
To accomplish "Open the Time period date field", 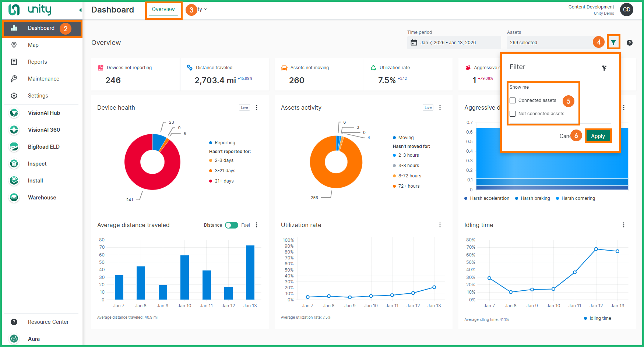I will (x=454, y=43).
